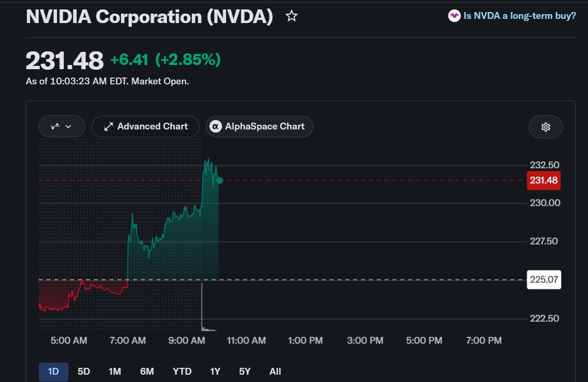
Task: Click the 5:00 PM axis label
Action: tap(424, 341)
